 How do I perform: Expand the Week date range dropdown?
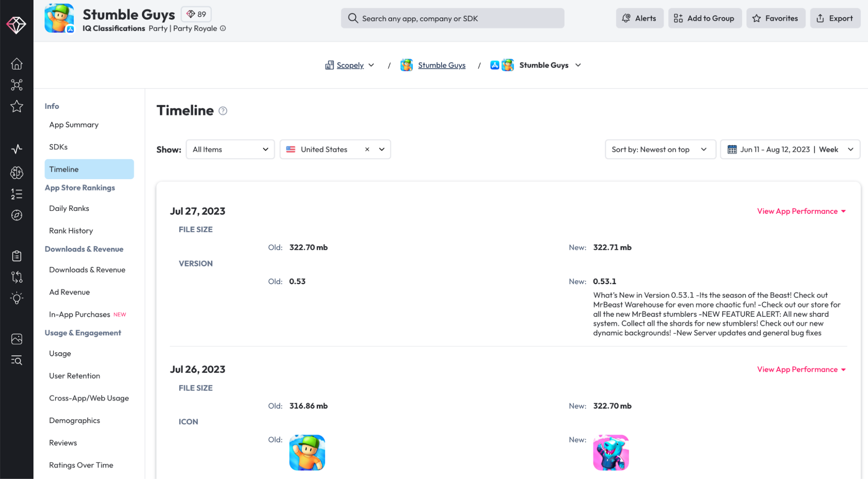point(850,149)
